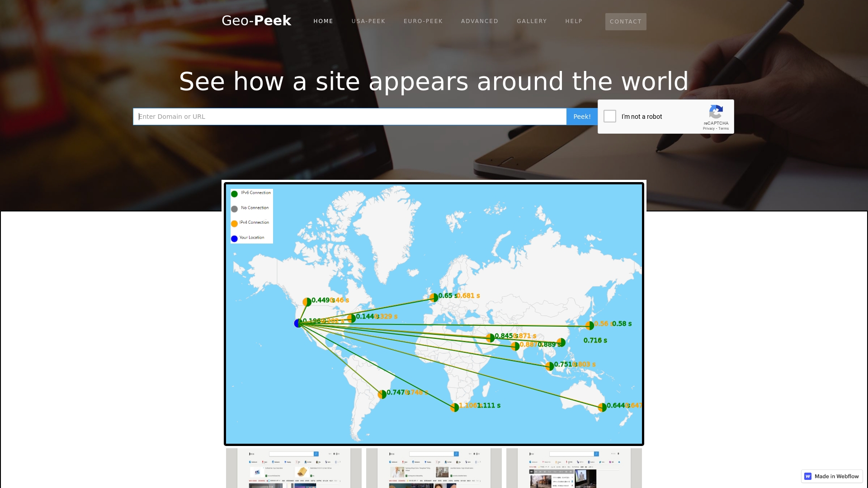Click the CONTACT button
This screenshot has width=868, height=488.
pyautogui.click(x=626, y=22)
